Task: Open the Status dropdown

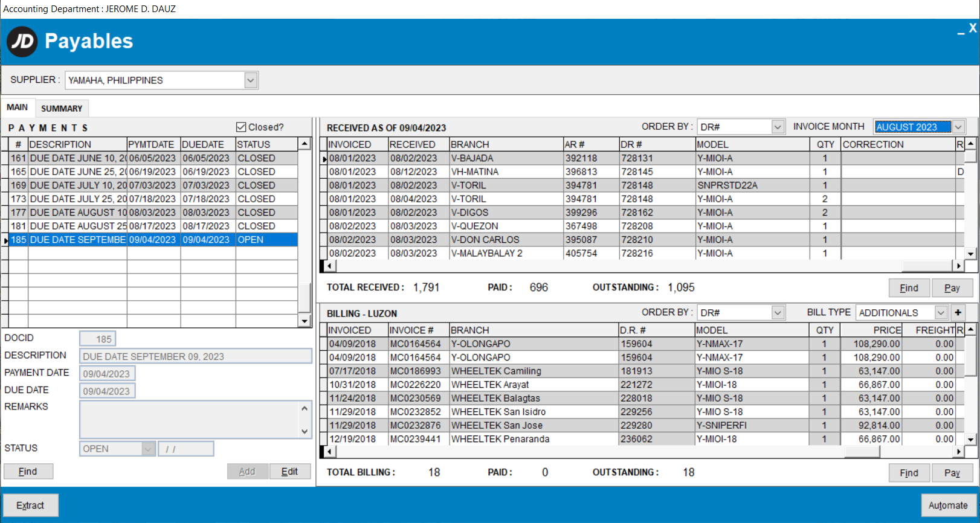Action: click(x=148, y=449)
